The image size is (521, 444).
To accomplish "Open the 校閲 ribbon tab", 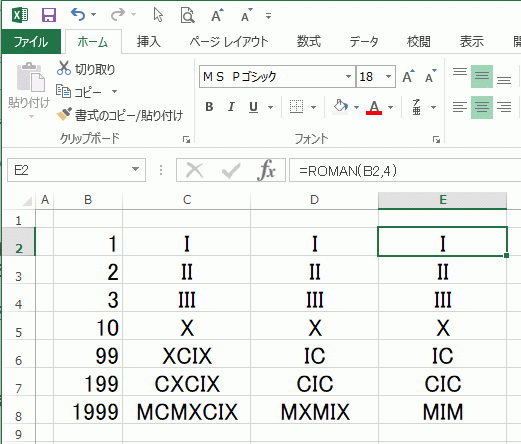I will 419,42.
